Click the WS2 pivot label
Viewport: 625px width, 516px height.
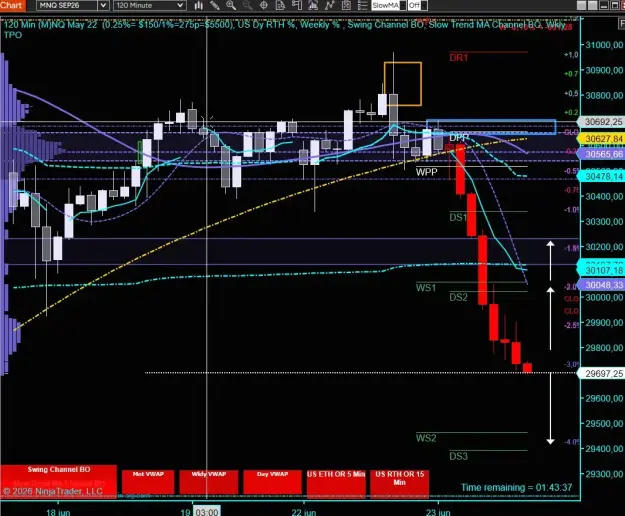tap(426, 438)
